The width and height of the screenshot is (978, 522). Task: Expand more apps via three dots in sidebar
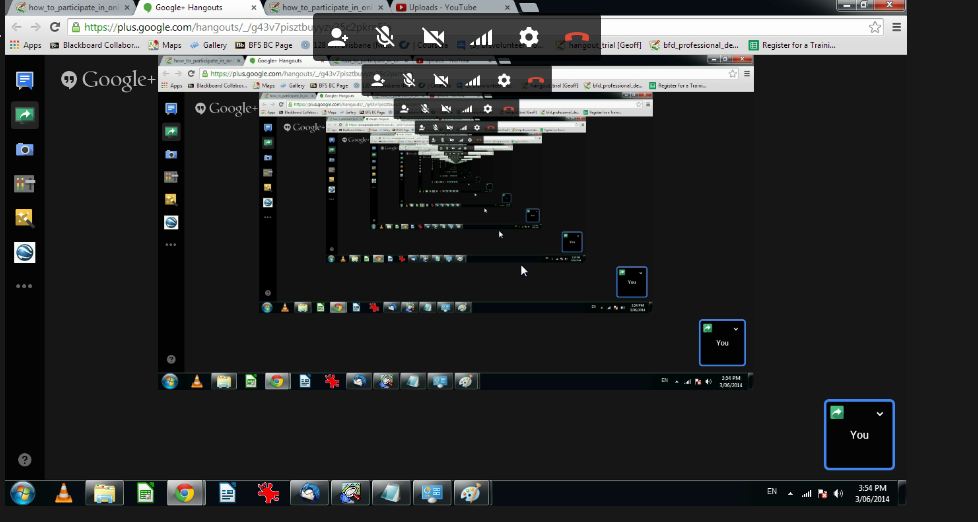coord(24,286)
